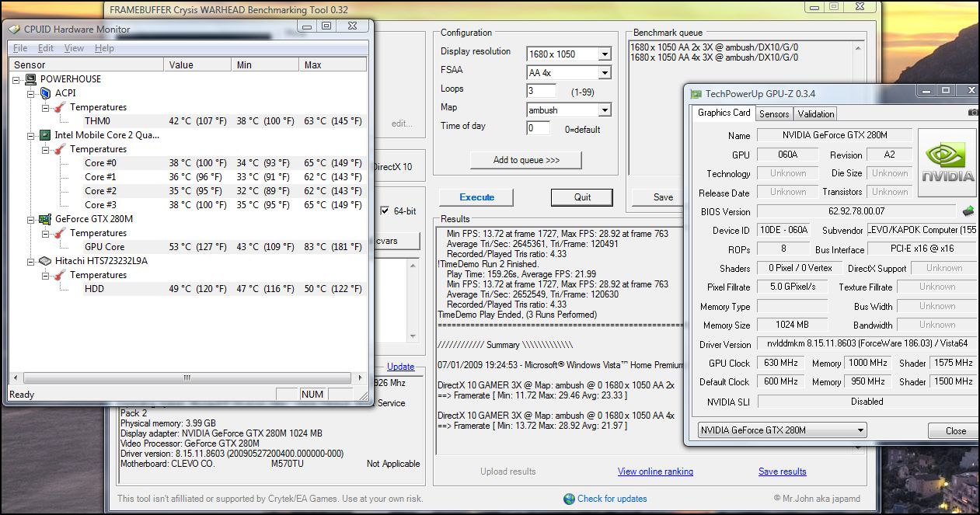Click the Close button in GPU-Z
The width and height of the screenshot is (980, 515).
955,431
